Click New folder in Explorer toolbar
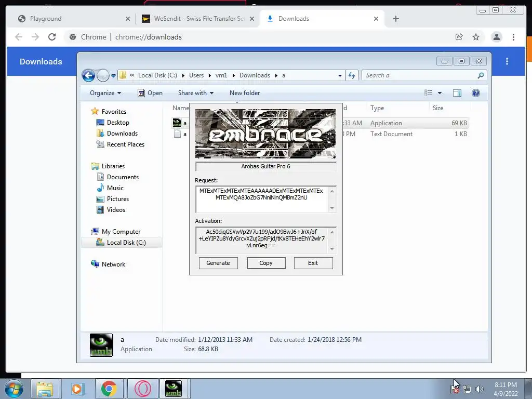 (x=245, y=93)
